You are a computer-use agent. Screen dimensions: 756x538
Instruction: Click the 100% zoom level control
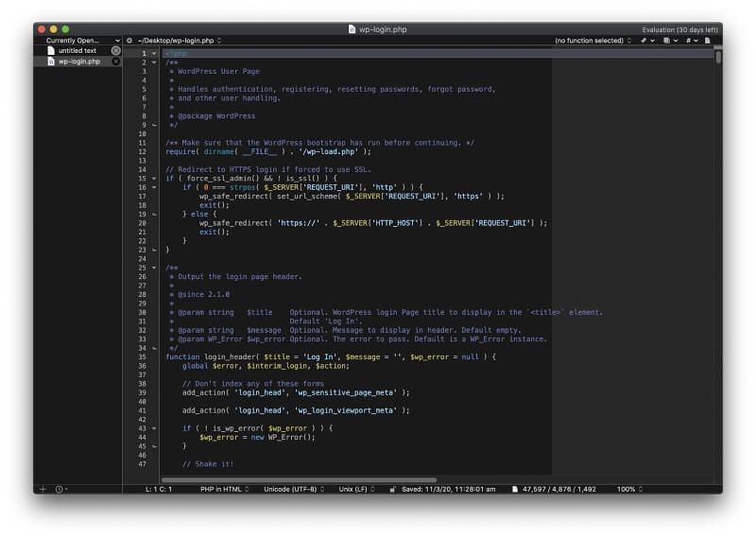tap(628, 489)
